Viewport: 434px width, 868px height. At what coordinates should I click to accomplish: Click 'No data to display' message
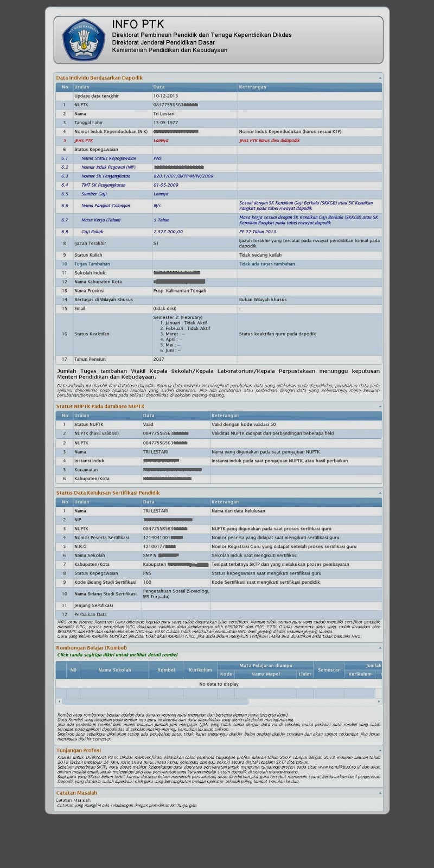point(219,684)
